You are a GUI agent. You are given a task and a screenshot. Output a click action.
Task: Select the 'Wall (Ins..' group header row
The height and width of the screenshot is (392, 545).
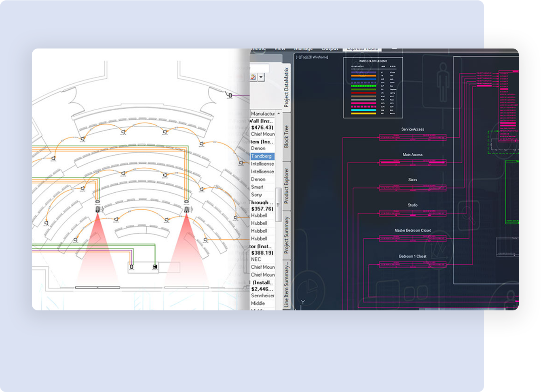click(x=262, y=121)
